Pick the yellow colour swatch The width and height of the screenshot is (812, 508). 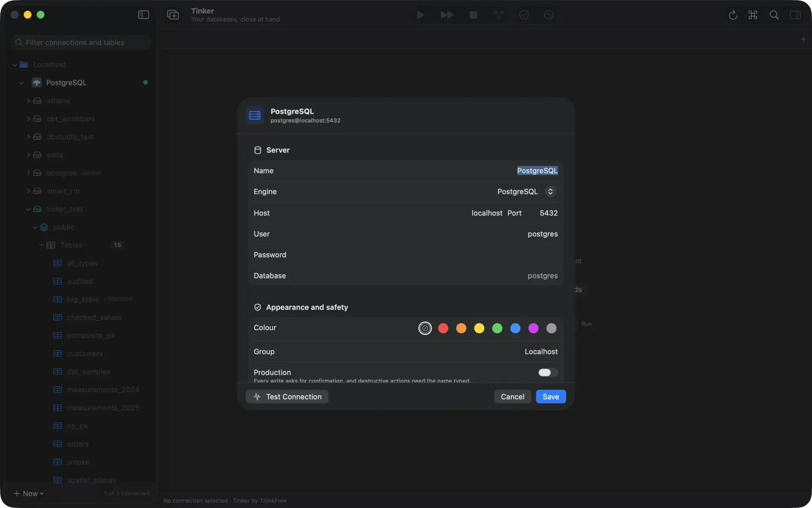[x=479, y=328]
